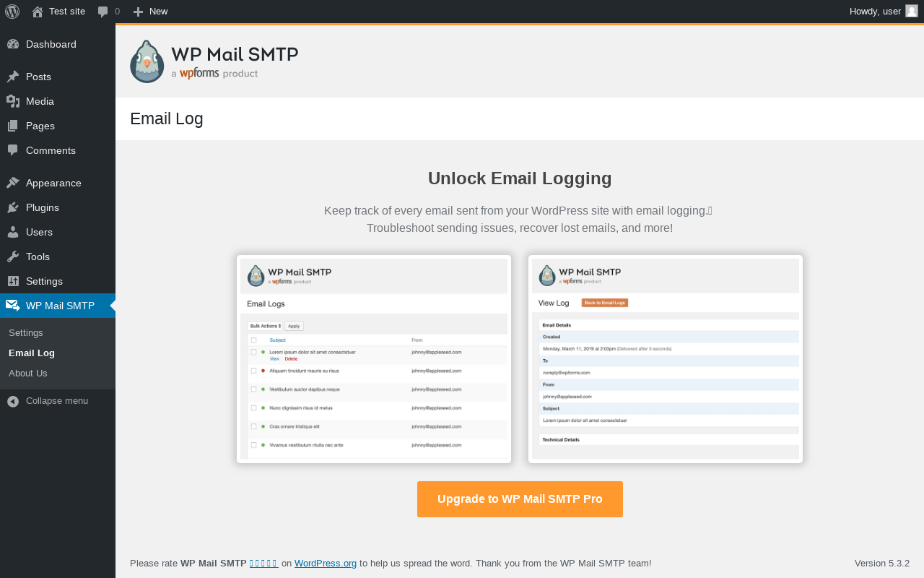The image size is (924, 578).
Task: Select the Email Log submenu item
Action: click(58, 353)
